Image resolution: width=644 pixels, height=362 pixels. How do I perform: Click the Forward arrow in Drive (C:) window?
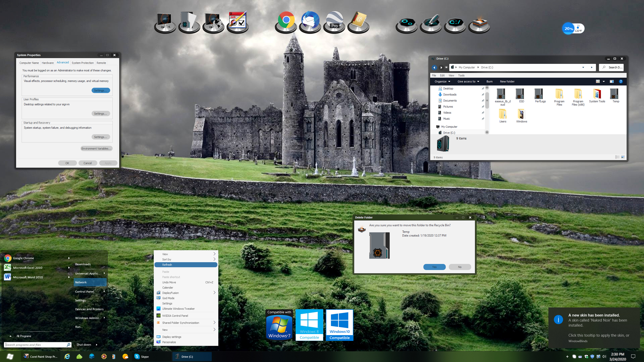point(441,67)
